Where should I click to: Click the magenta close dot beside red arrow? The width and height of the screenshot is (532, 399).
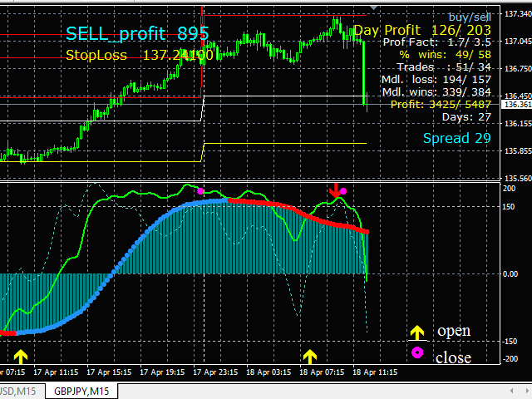pos(343,191)
